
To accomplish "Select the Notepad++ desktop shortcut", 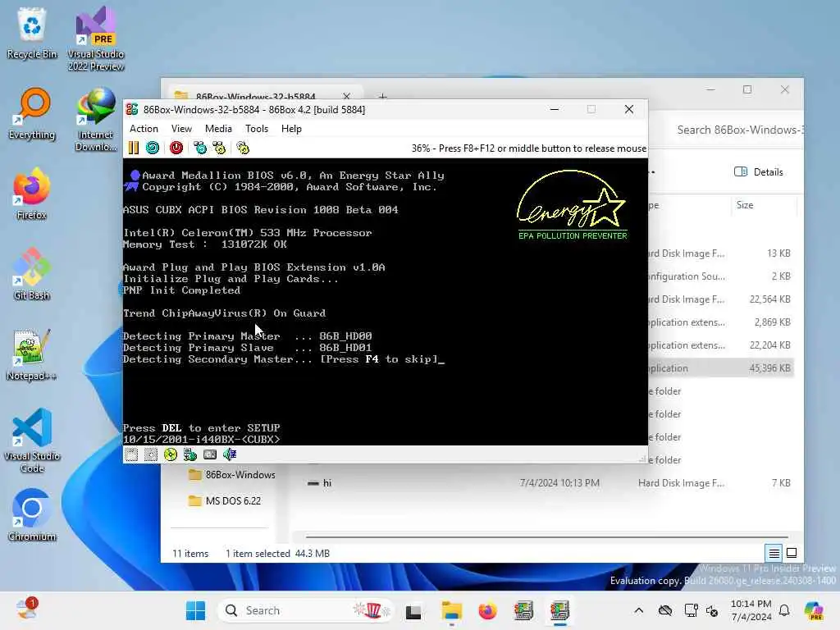I will pos(32,354).
